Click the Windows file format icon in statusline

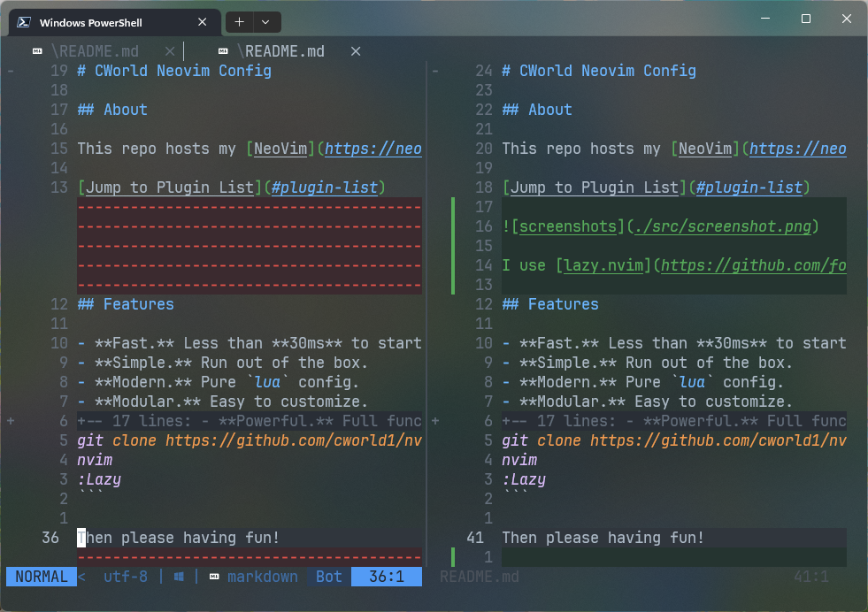point(179,577)
